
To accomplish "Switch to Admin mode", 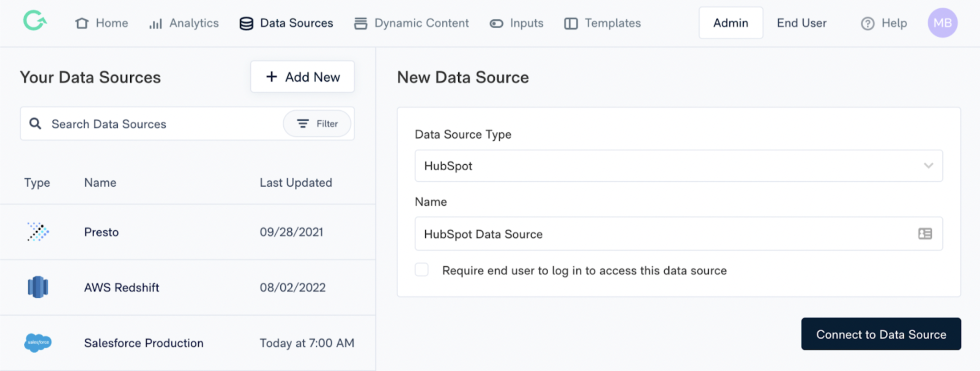I will click(731, 23).
